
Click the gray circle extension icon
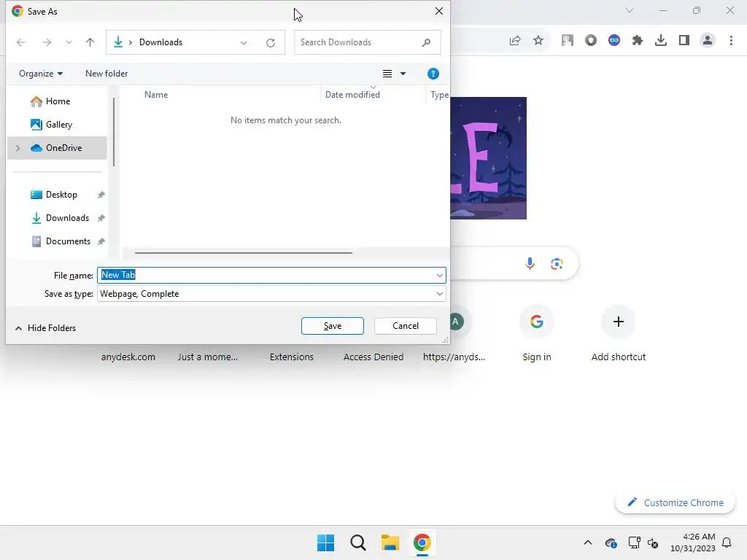pos(591,41)
